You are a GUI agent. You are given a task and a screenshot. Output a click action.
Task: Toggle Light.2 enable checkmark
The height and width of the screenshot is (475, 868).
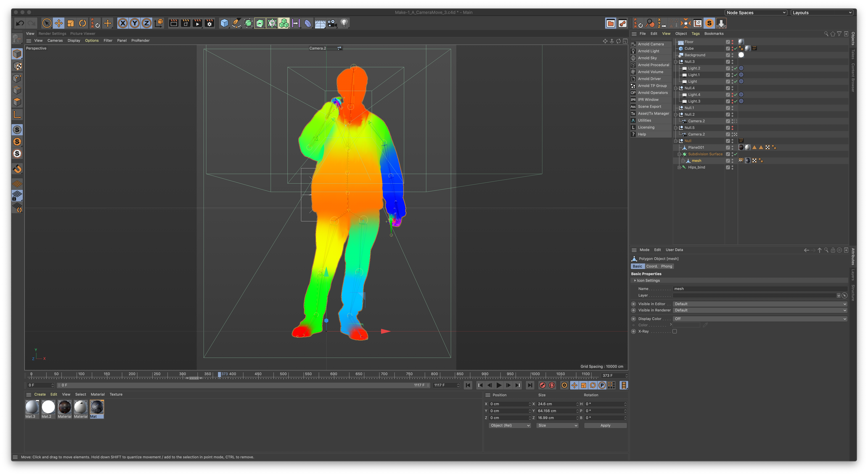[x=736, y=68]
